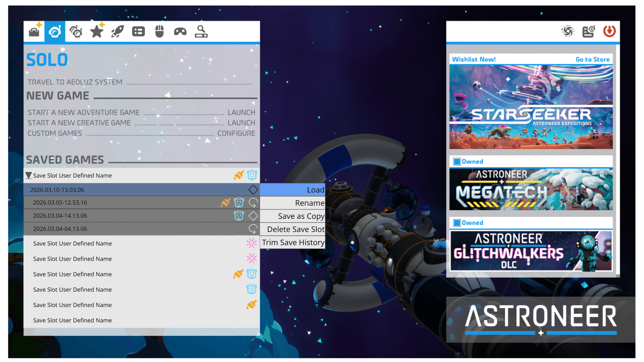The height and width of the screenshot is (362, 644).
Task: Click the robot icon in the 2026.03.05-12.53.16 row
Action: click(x=239, y=202)
